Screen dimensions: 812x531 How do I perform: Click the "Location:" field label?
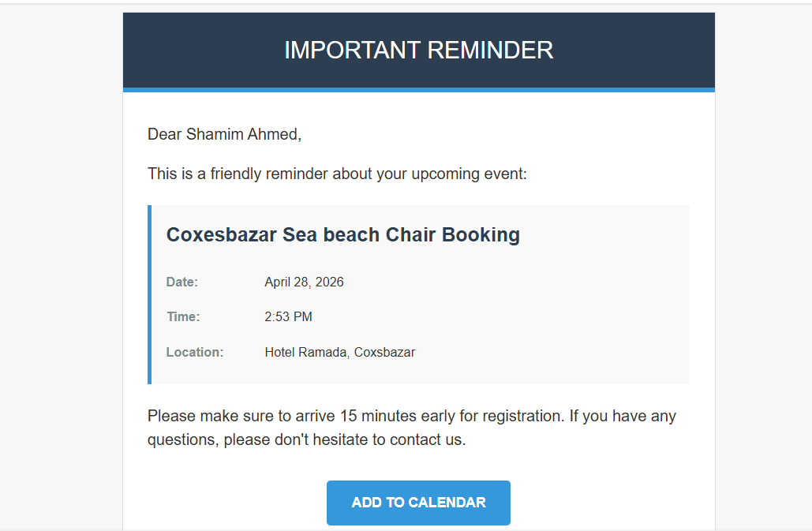[195, 353]
